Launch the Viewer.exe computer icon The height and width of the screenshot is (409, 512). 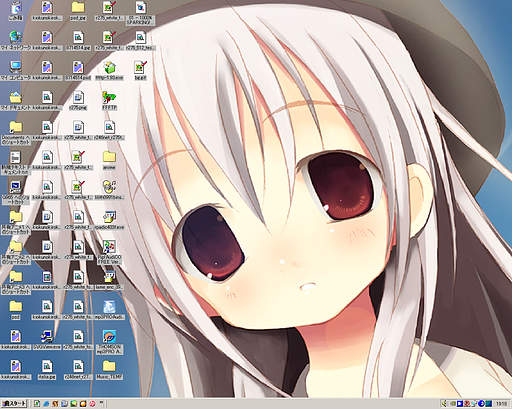pyautogui.click(x=47, y=340)
